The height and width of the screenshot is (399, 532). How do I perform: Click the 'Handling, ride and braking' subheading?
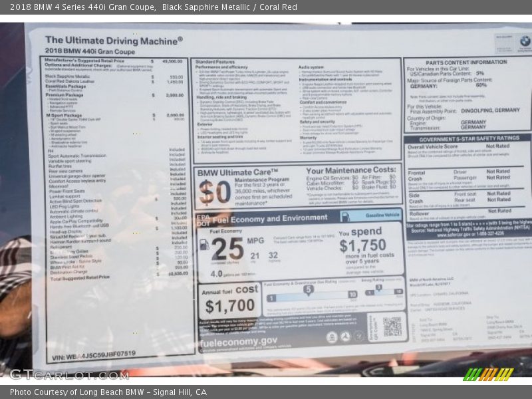[221, 97]
